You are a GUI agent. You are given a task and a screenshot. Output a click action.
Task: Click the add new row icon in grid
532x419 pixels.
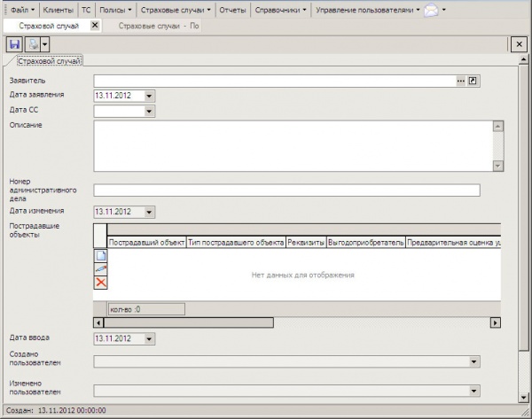pyautogui.click(x=100, y=255)
